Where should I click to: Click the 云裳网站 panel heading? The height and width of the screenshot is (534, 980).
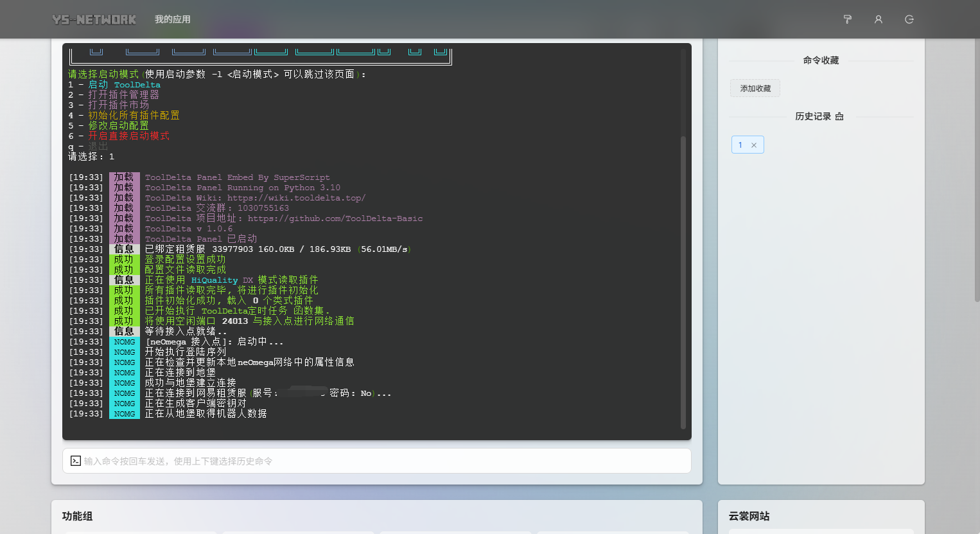pos(749,516)
